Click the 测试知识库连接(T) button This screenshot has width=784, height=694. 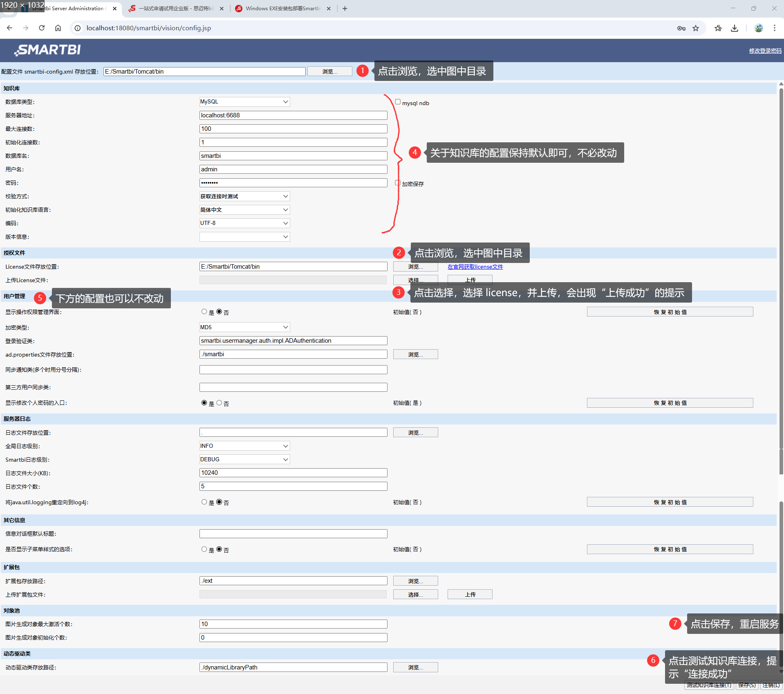coord(709,685)
